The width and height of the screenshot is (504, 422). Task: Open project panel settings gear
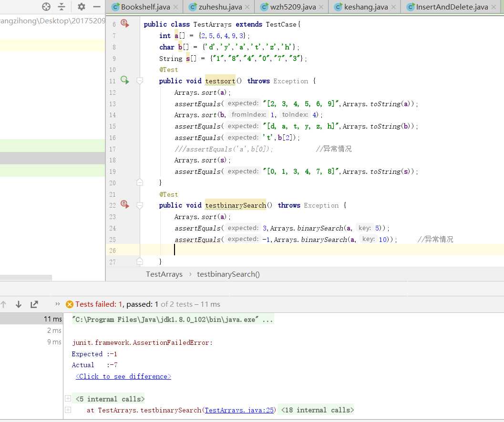click(82, 7)
